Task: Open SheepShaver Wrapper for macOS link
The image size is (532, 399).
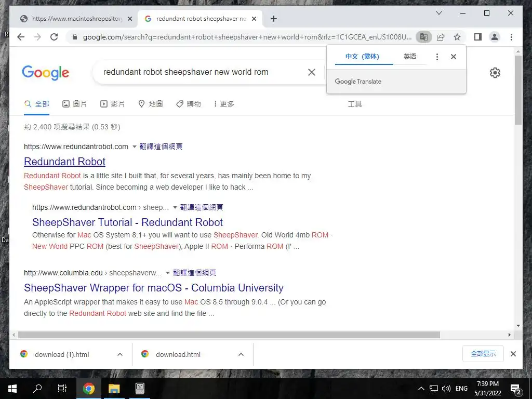Action: click(154, 288)
